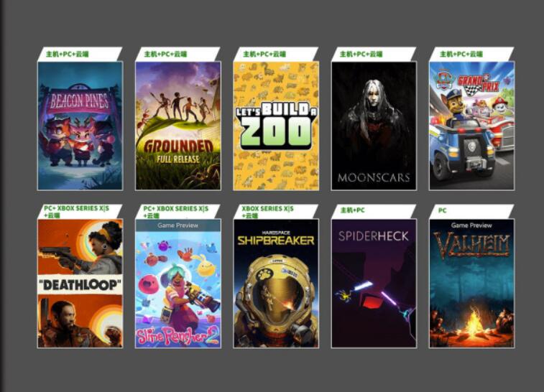This screenshot has height=392, width=544.
Task: Open the Moonscars game cover
Action: (x=374, y=126)
